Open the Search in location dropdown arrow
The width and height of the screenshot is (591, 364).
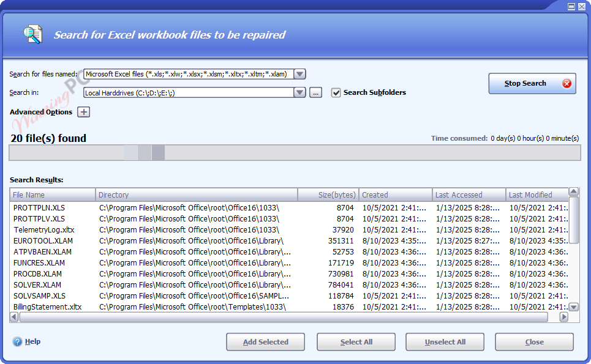[299, 92]
